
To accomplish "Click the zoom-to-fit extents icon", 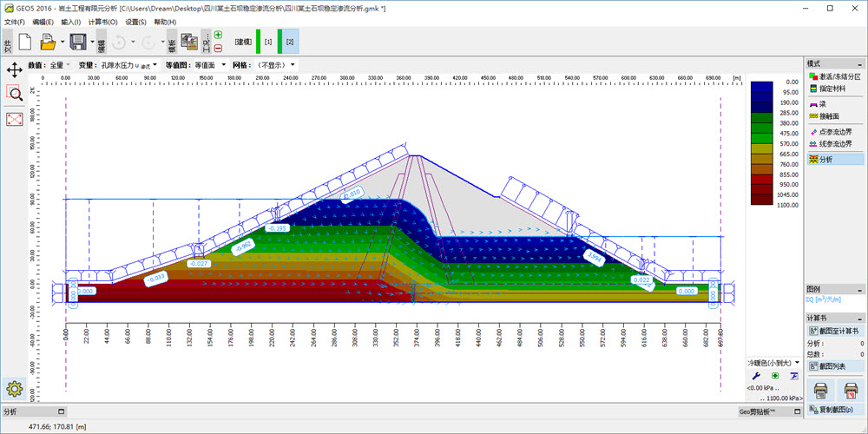I will pos(15,118).
